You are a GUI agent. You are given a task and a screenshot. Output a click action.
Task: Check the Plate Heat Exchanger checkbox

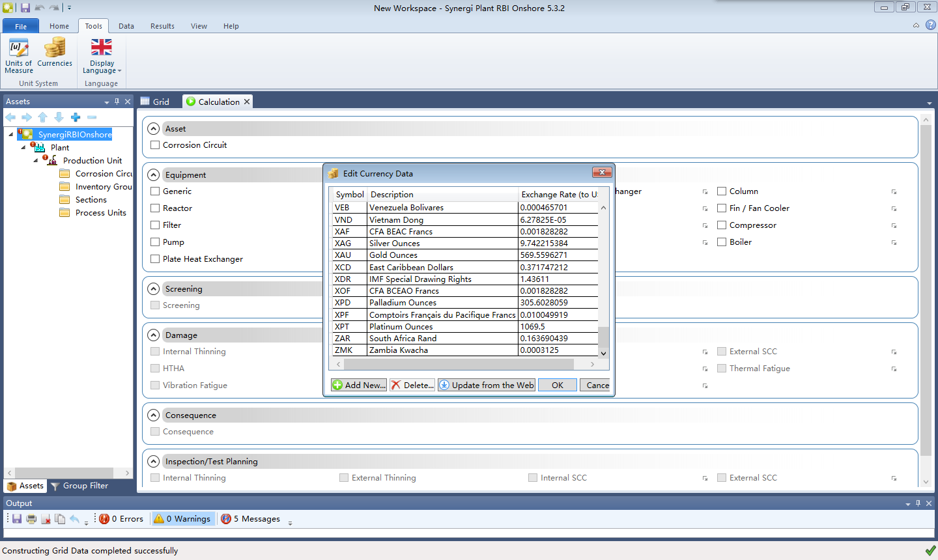pos(155,259)
